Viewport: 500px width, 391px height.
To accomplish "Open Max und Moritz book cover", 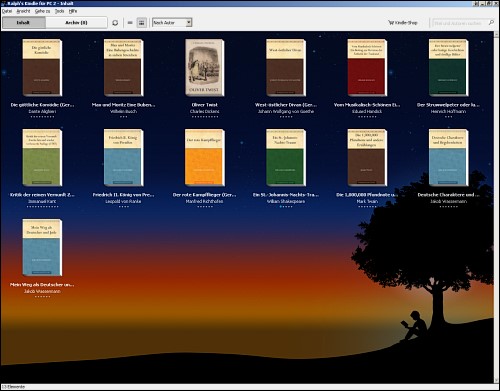I will (123, 68).
